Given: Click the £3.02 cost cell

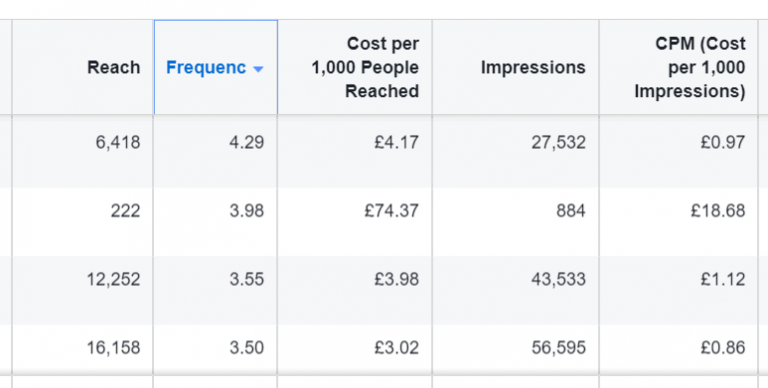Looking at the screenshot, I should click(x=396, y=348).
